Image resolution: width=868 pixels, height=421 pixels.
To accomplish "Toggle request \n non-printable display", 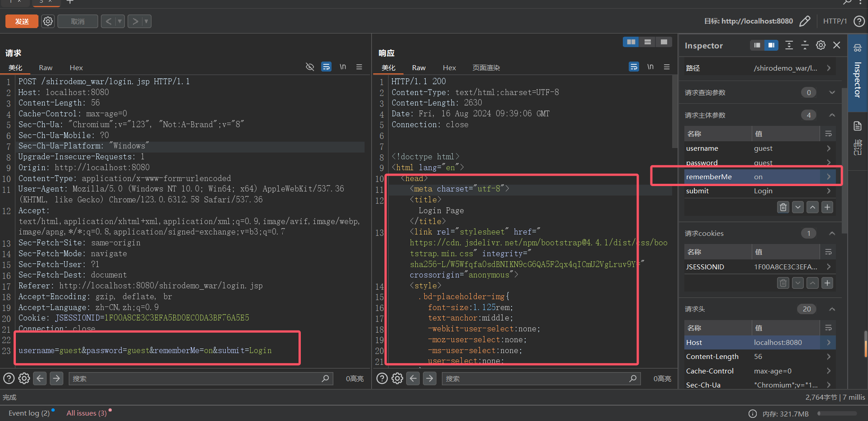I will (343, 67).
